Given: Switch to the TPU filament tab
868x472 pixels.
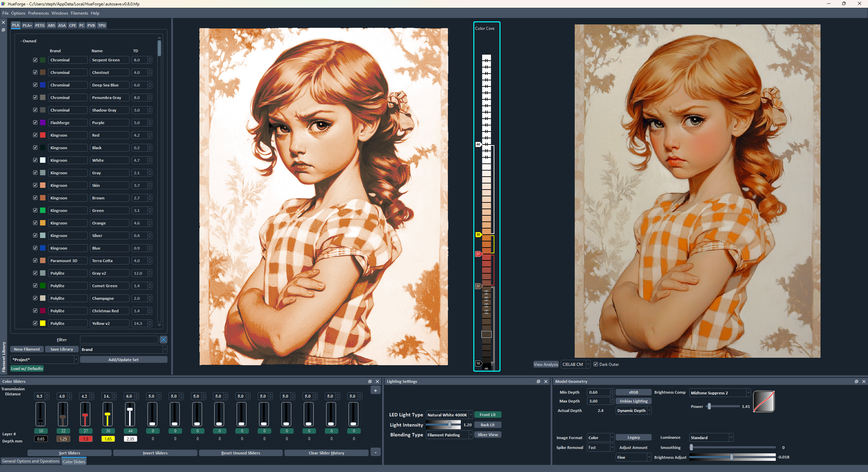Looking at the screenshot, I should [x=102, y=25].
